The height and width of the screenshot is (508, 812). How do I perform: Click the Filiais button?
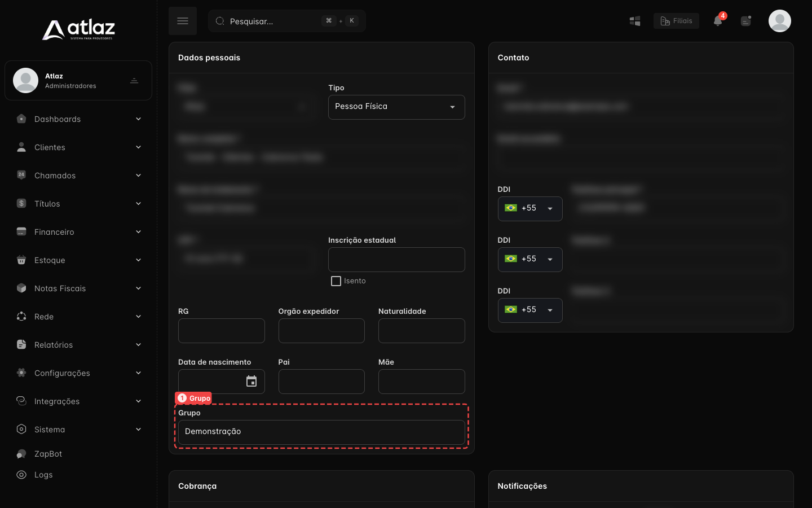[x=676, y=21]
